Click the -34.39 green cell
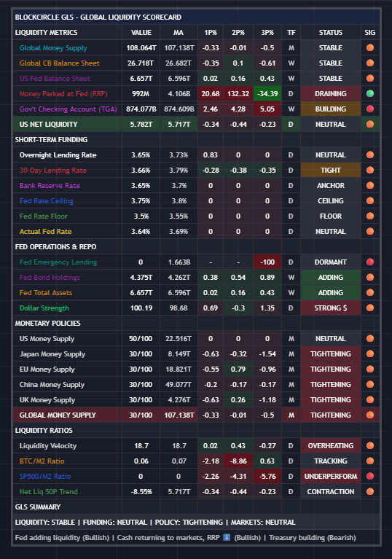This screenshot has width=392, height=559. coord(267,94)
